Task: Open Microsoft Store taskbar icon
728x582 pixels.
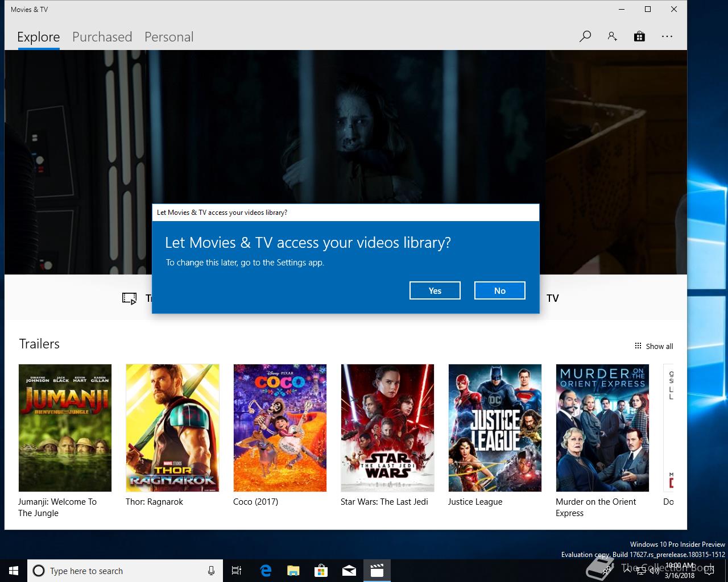Action: pos(321,571)
